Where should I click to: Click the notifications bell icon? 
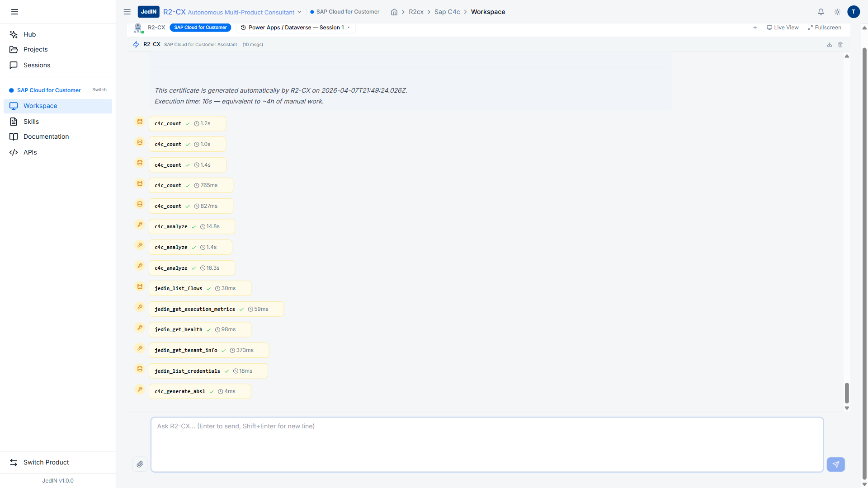pos(821,12)
